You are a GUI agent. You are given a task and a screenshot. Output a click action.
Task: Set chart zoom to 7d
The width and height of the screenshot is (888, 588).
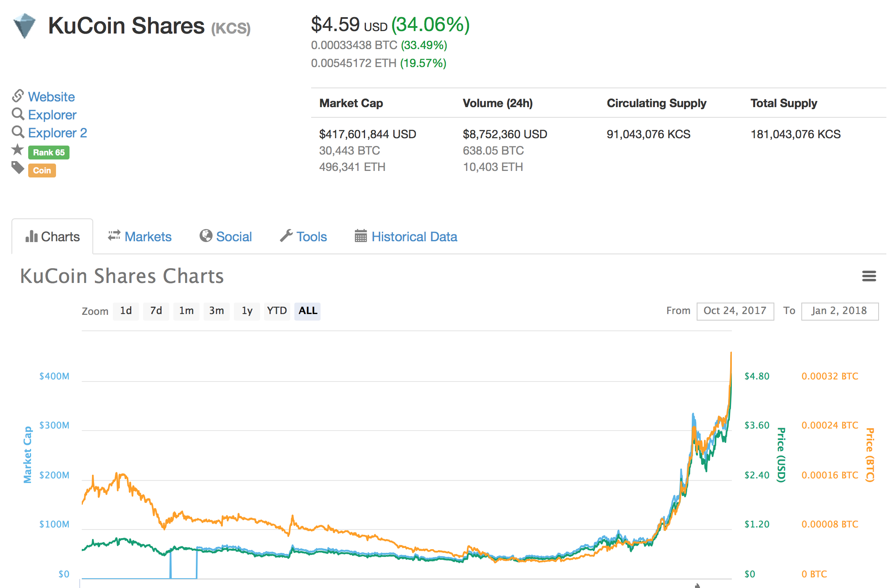[156, 311]
